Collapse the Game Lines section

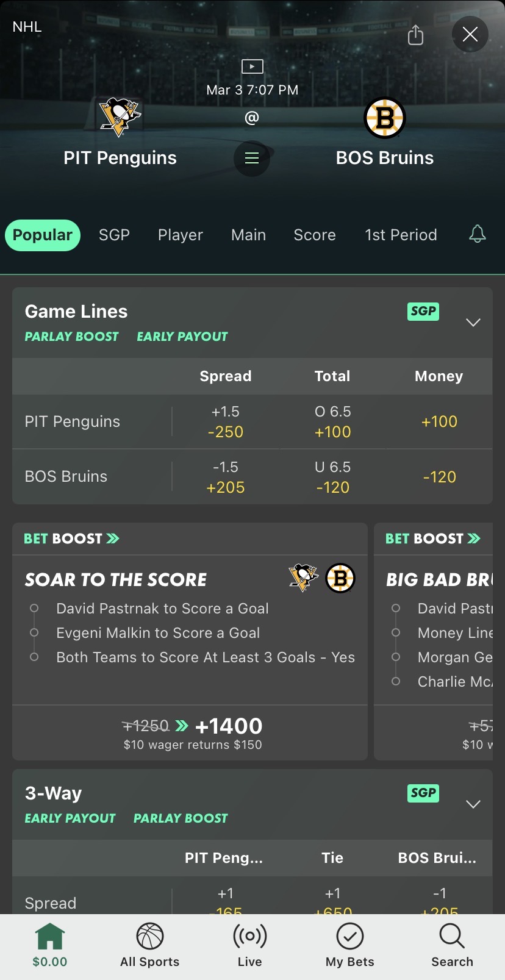(x=473, y=322)
